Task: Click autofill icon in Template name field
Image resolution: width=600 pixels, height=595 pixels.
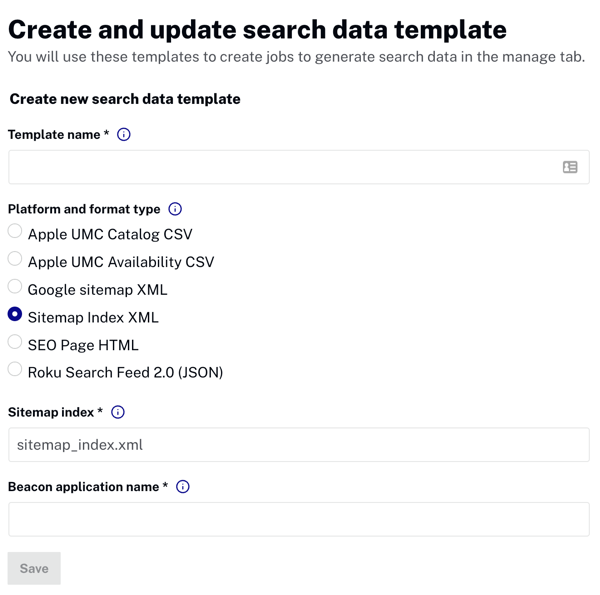Action: click(x=570, y=167)
